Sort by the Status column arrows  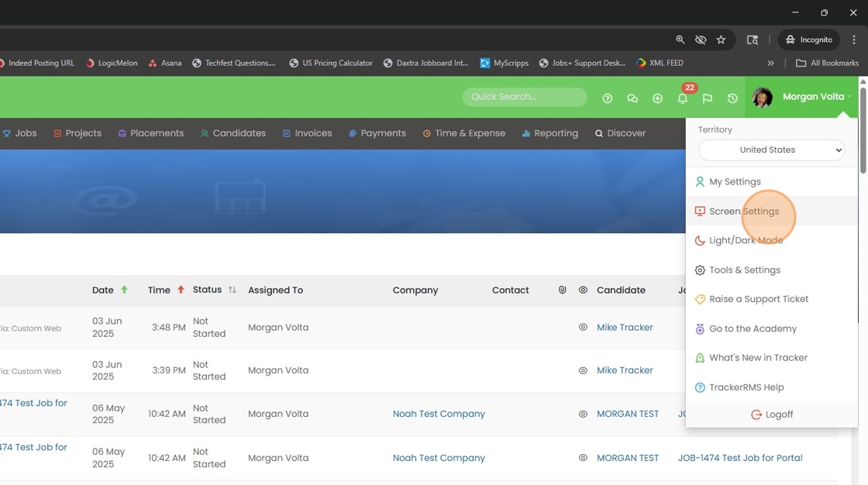[x=232, y=290]
